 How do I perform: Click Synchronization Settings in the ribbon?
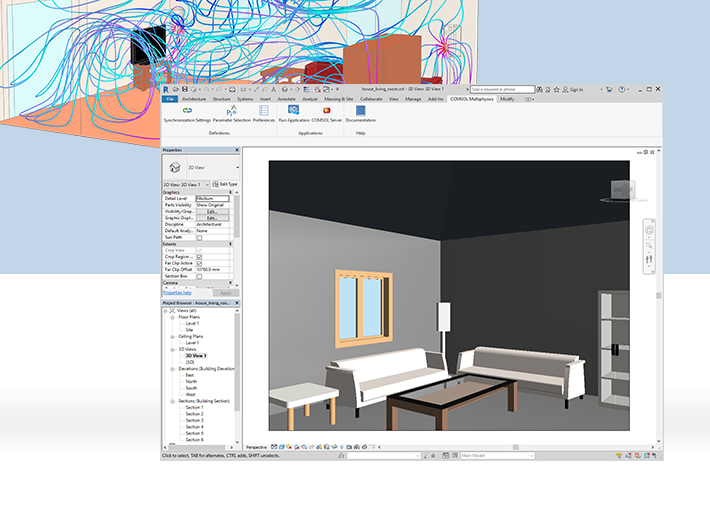point(187,115)
